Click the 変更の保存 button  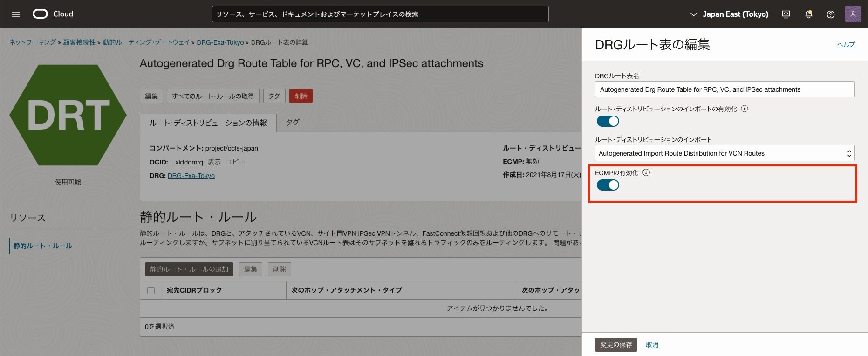(x=616, y=345)
